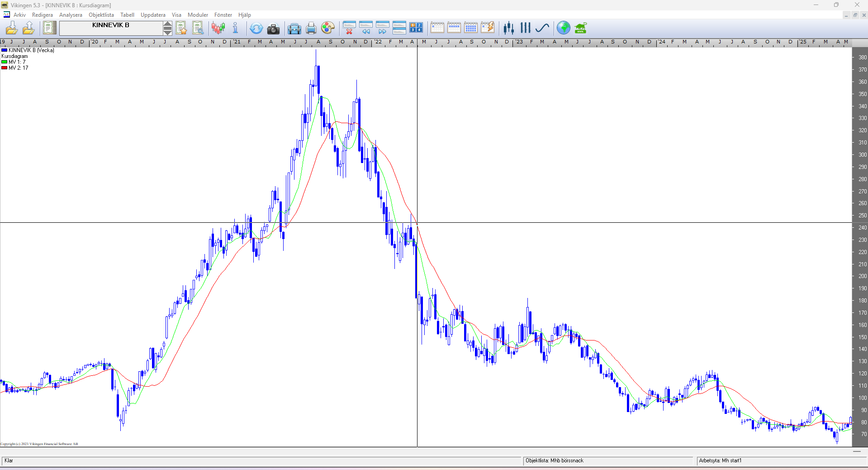The image size is (868, 470).
Task: Click the camera snapshot icon
Action: [x=273, y=29]
